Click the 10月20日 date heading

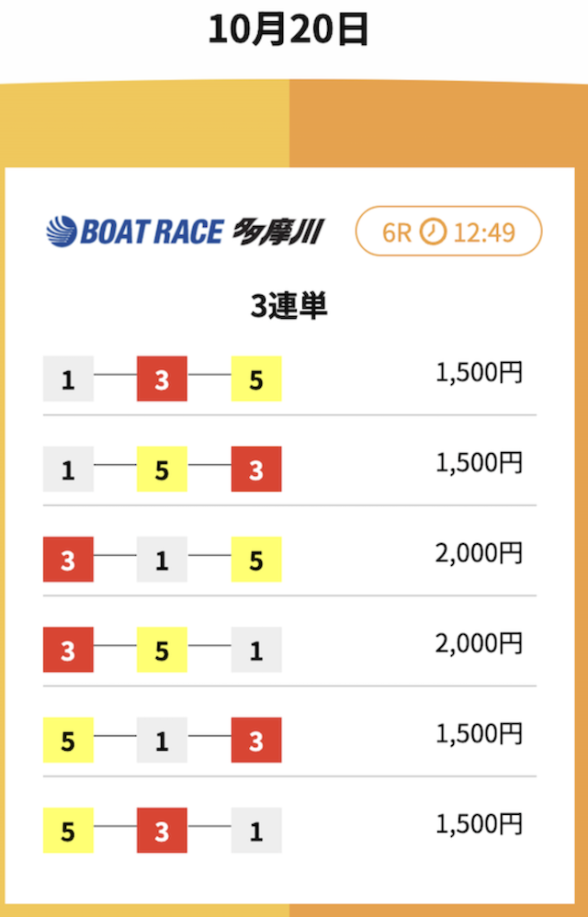[x=289, y=30]
